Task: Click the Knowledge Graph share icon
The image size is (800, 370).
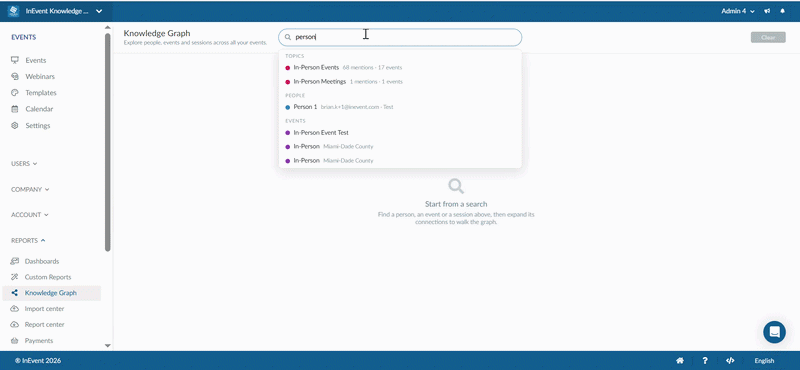Action: [14, 293]
